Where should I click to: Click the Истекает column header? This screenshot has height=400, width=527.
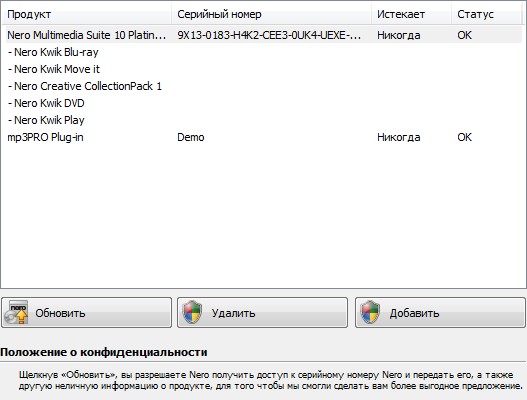411,14
